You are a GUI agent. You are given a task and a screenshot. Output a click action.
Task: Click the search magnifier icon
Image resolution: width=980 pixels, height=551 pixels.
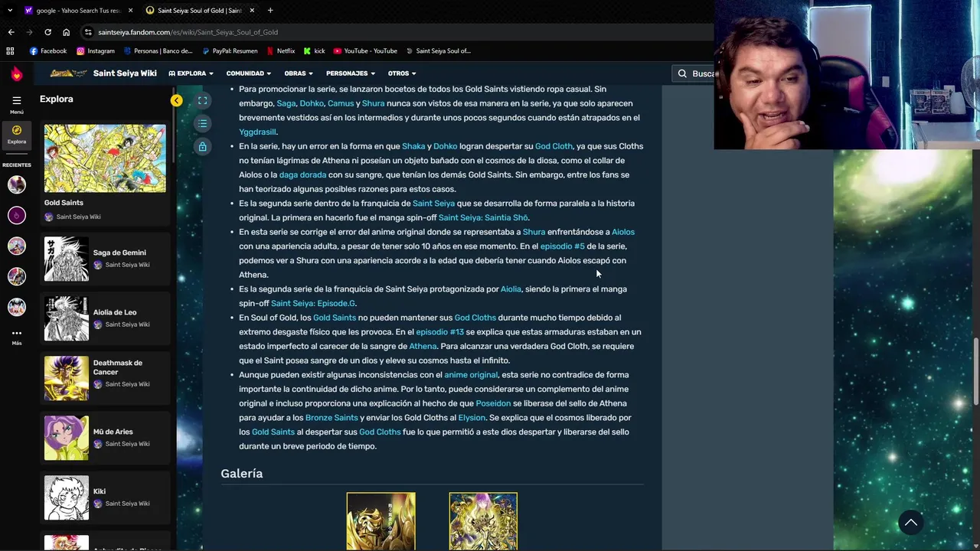tap(682, 73)
